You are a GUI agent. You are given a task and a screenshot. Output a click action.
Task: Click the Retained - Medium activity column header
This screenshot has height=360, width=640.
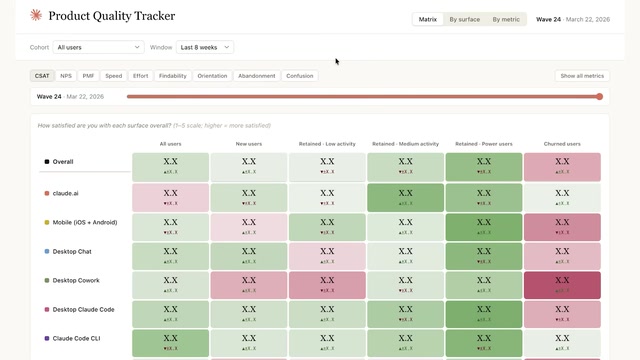[405, 144]
